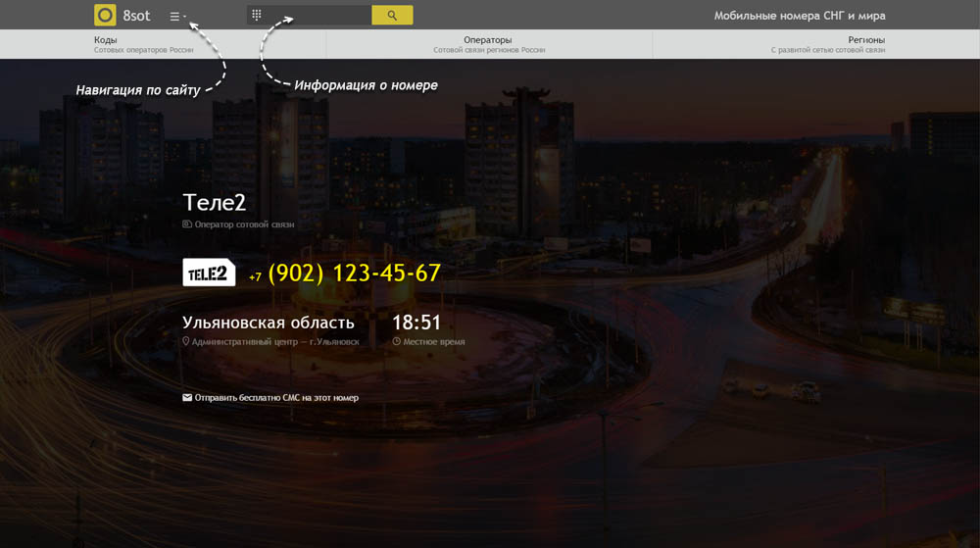Click Отправить бесплатно СМС на этот номер link
This screenshot has width=980, height=548.
tap(276, 397)
